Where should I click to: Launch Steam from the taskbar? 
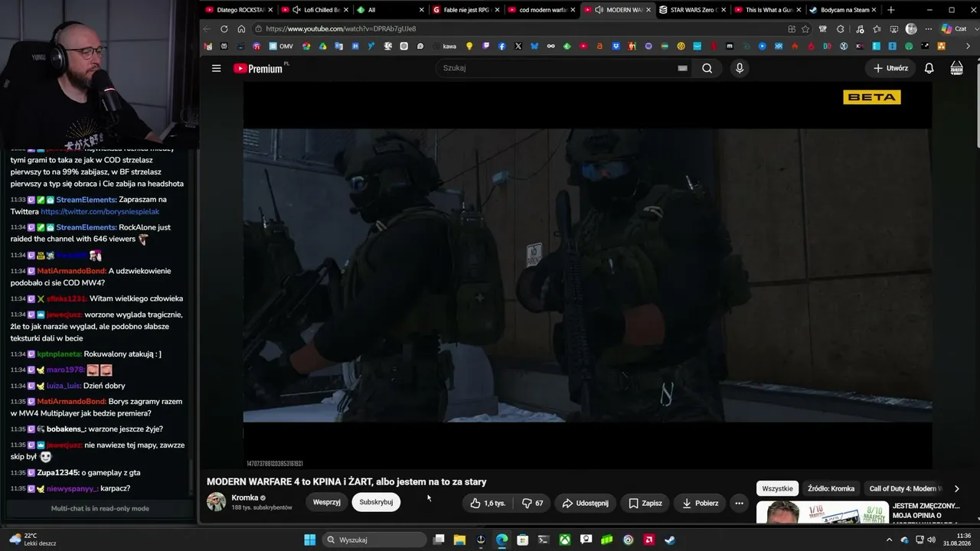(x=670, y=540)
